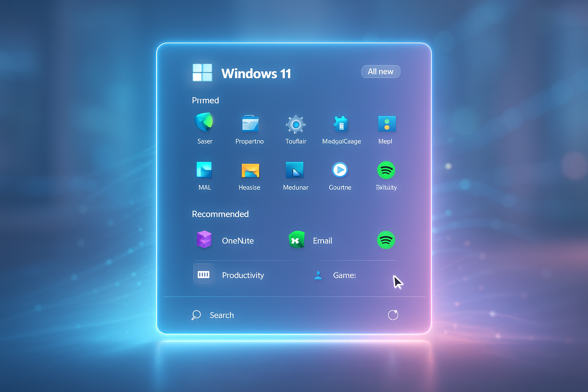Open the Saser shield app icon
The height and width of the screenshot is (392, 588).
(204, 123)
